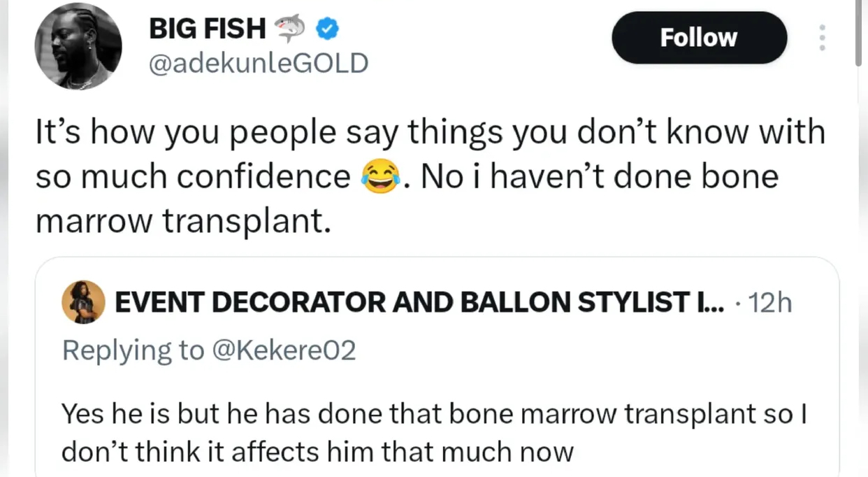Viewport: 868px width, 477px height.
Task: Open the event decorator's small profile picture
Action: click(83, 303)
